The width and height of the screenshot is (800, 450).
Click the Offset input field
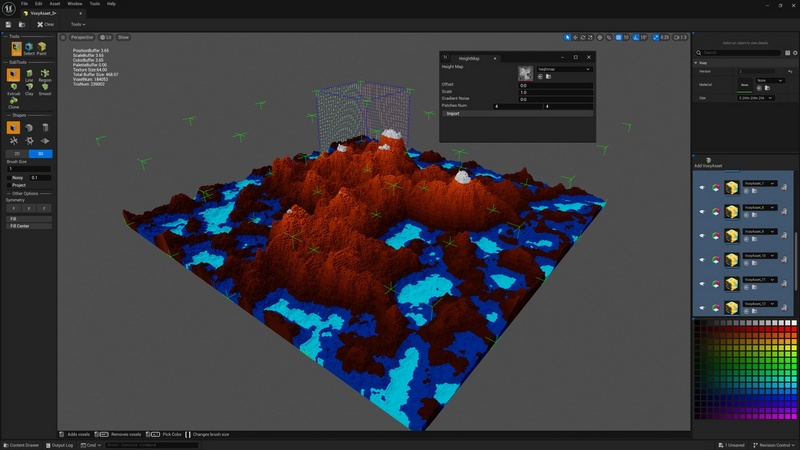click(555, 85)
